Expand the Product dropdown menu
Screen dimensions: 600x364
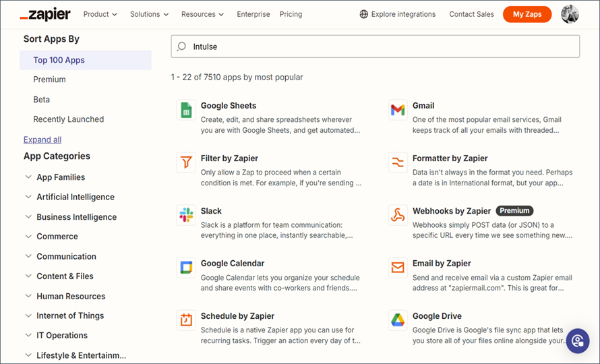click(x=100, y=14)
